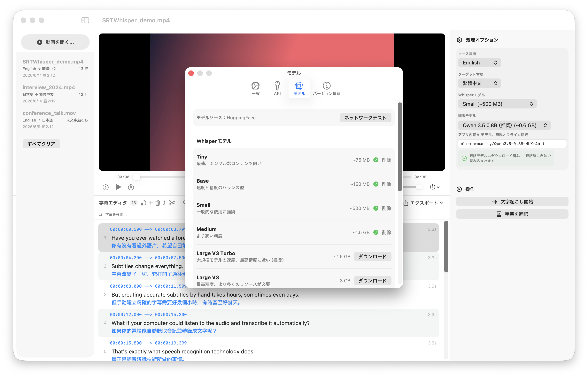Toggle the sidebar panel icon
588x377 pixels.
[85, 20]
